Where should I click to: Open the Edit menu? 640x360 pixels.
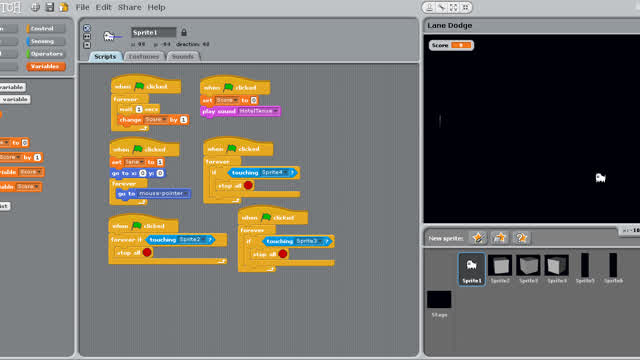click(x=104, y=7)
